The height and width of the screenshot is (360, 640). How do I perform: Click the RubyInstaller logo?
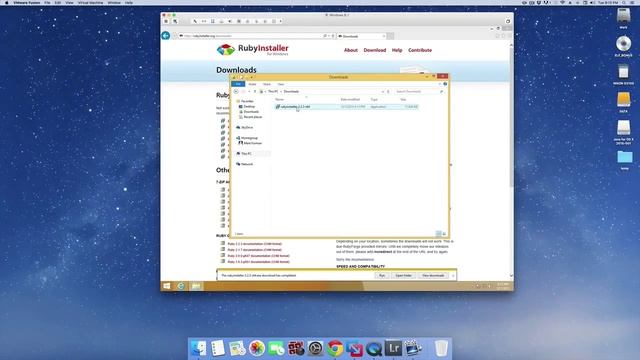coord(252,50)
